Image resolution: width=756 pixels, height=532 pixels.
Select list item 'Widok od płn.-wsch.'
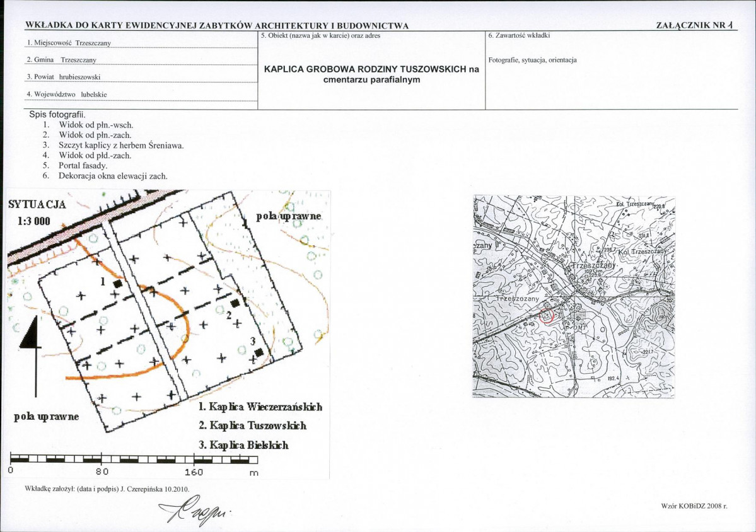96,125
